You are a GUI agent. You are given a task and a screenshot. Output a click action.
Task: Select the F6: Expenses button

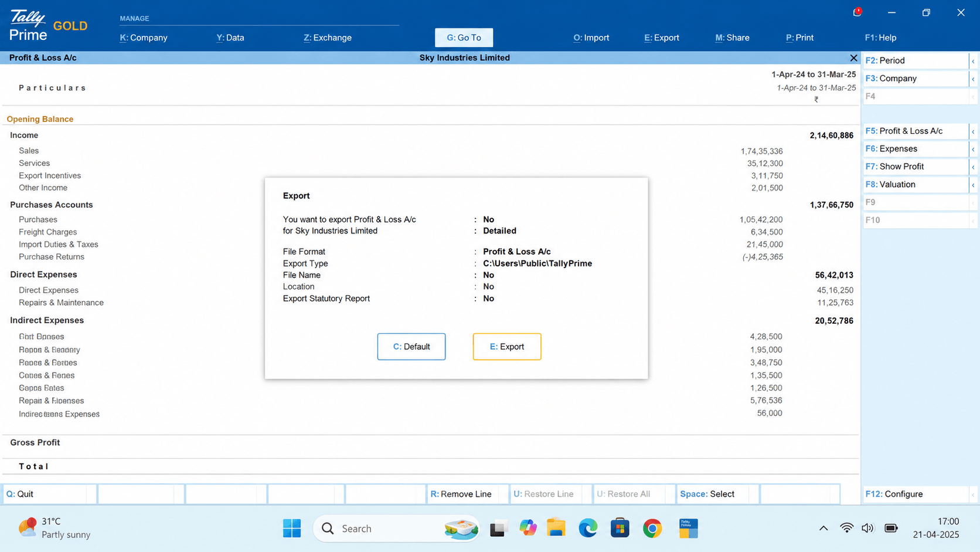pos(916,149)
